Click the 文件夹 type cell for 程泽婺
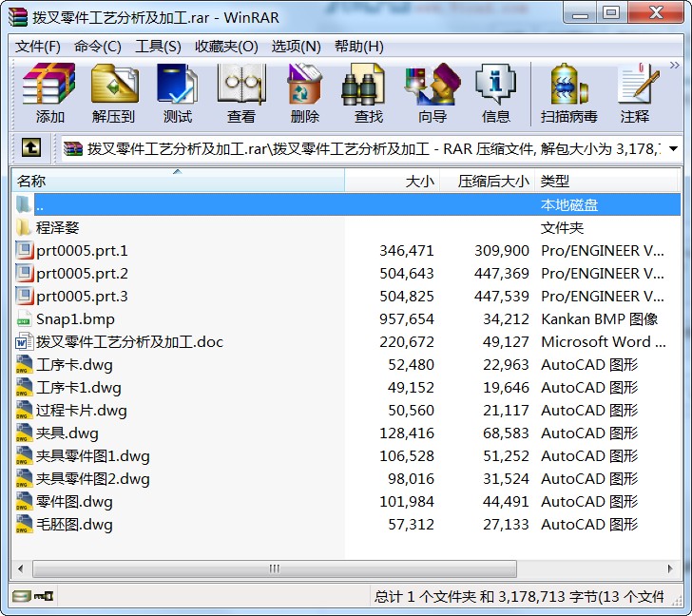This screenshot has width=692, height=616. tap(563, 228)
